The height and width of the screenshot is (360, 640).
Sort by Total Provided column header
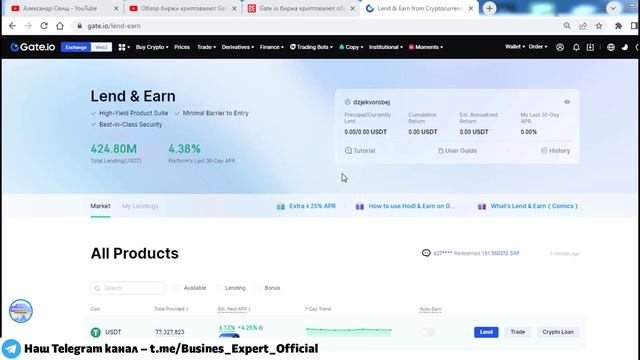[171, 309]
